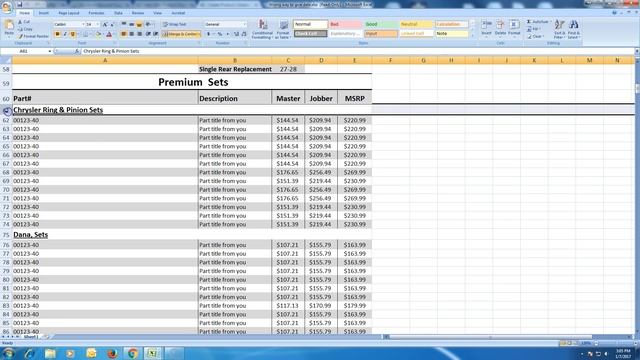Viewport: 640px width, 360px height.
Task: Switch to the View tab
Action: 157,13
